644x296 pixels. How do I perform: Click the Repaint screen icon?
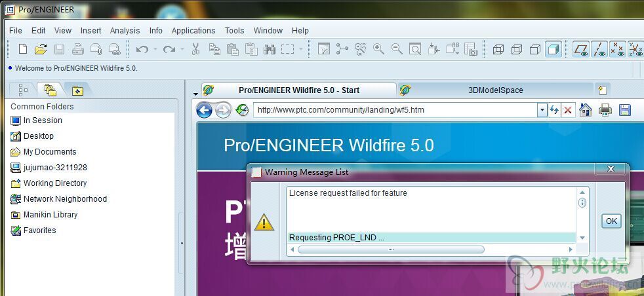pos(324,50)
